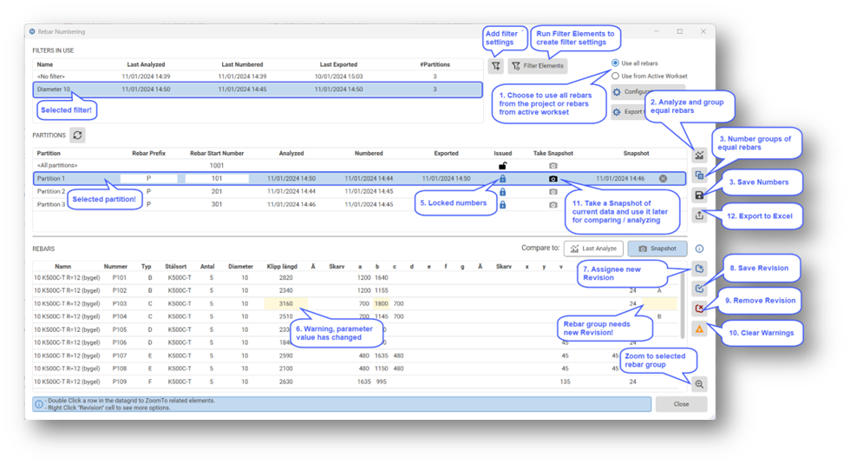Click the Filter Elements button
This screenshot has width=850, height=464.
(538, 66)
